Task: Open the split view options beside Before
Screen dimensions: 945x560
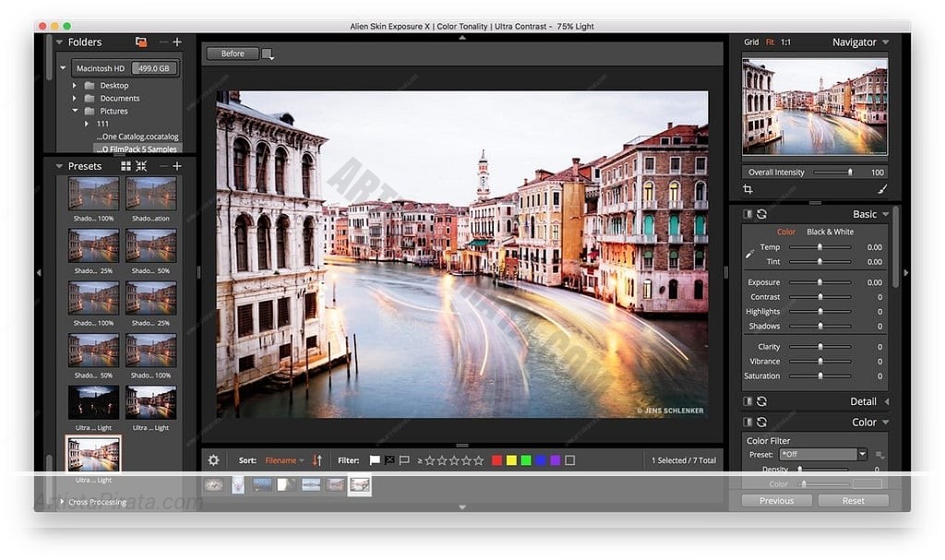Action: click(269, 54)
